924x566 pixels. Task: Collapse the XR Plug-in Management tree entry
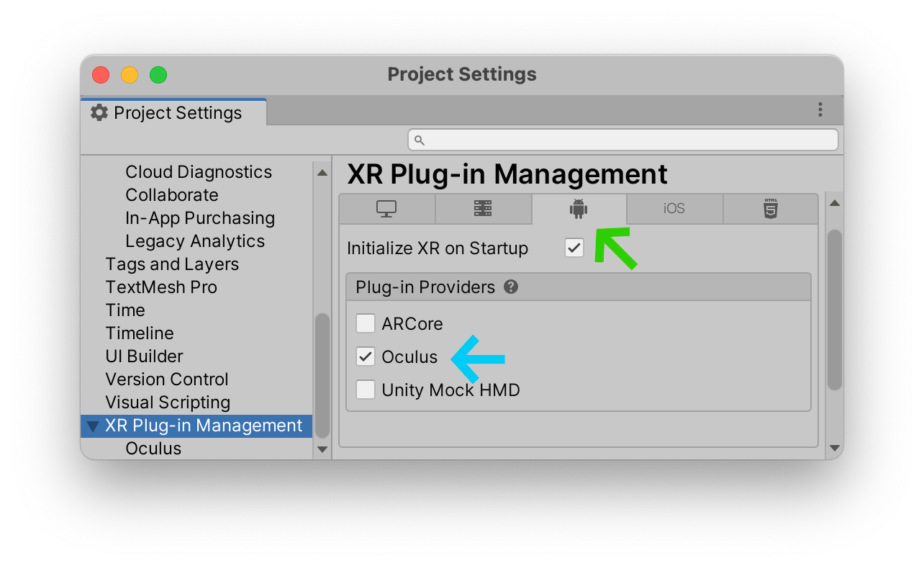(x=93, y=426)
